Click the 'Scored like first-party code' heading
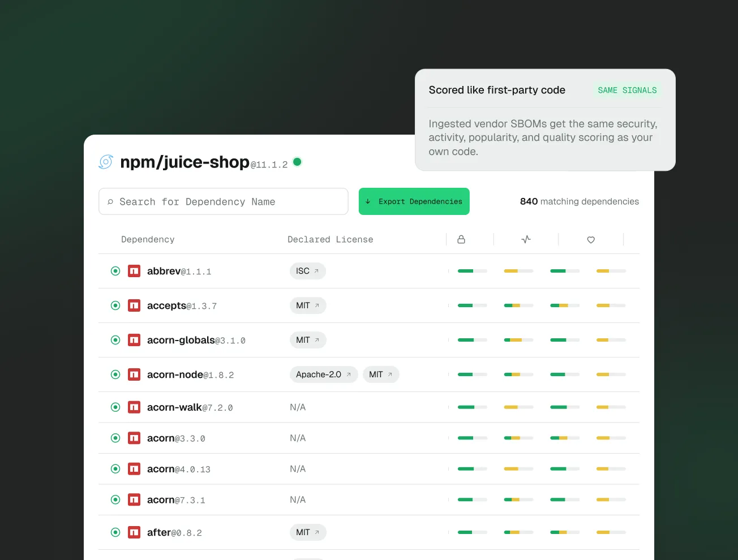The image size is (738, 560). pyautogui.click(x=497, y=90)
